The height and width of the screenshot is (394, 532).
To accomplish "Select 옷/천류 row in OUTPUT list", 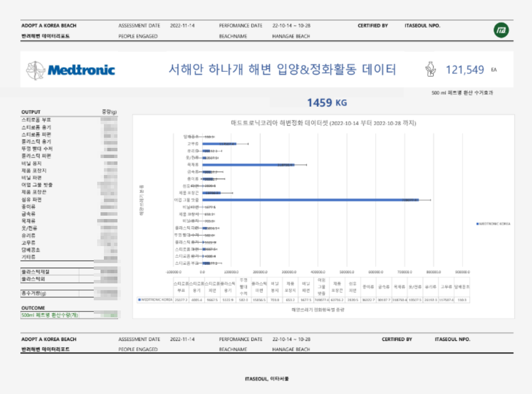I will (x=69, y=228).
